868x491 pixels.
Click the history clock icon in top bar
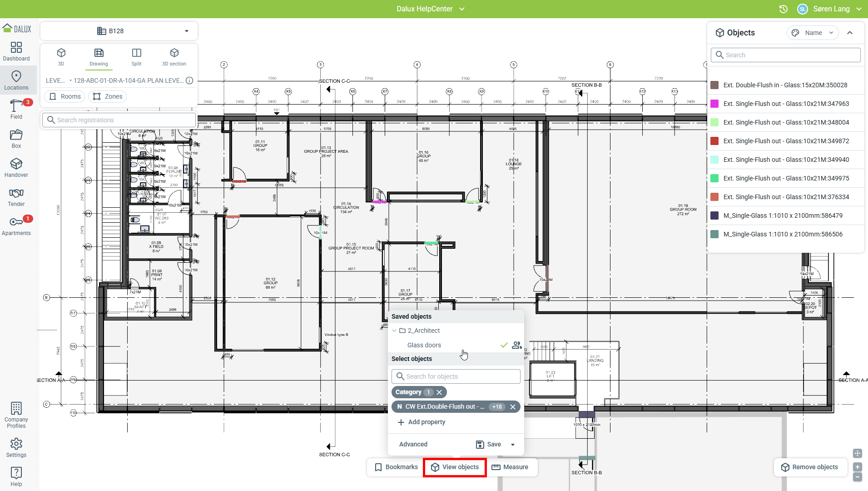784,9
